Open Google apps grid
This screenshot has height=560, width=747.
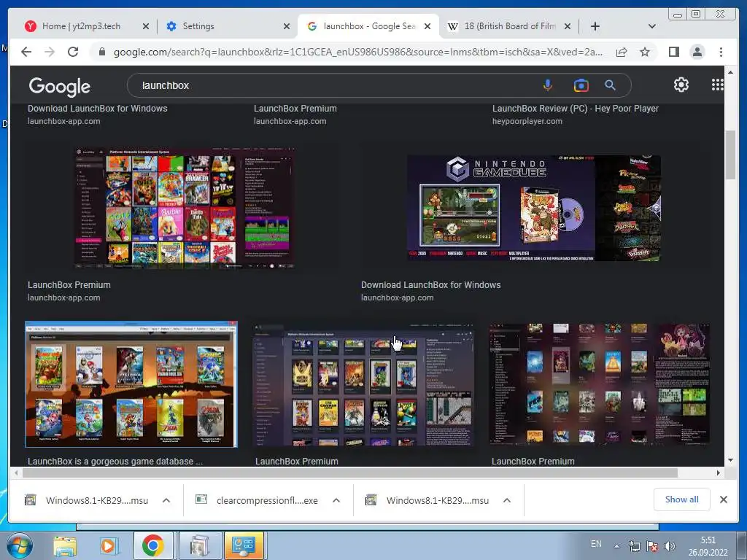point(717,85)
